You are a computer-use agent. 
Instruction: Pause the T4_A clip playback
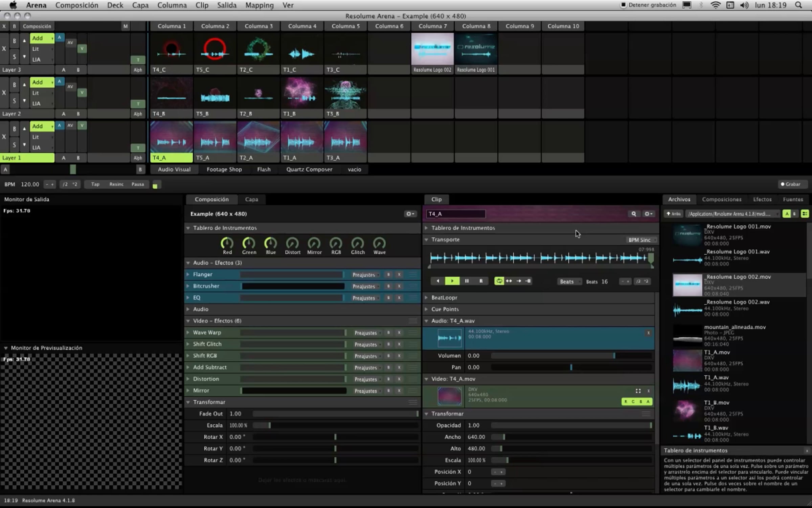click(467, 281)
